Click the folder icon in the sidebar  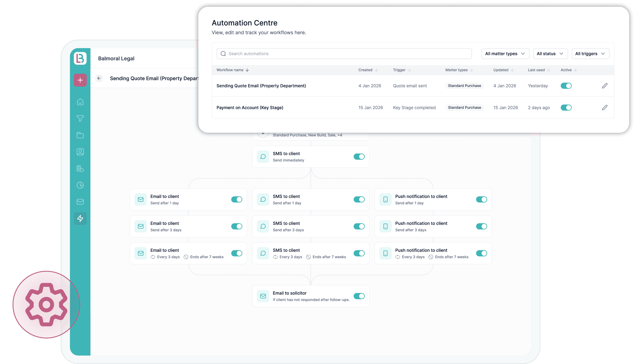[80, 135]
